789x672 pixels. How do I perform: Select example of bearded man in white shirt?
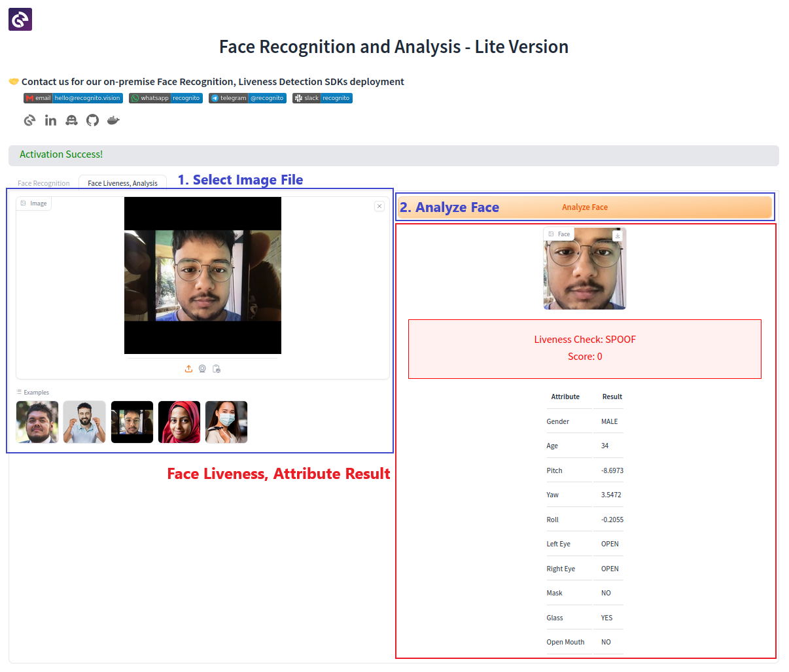click(84, 422)
